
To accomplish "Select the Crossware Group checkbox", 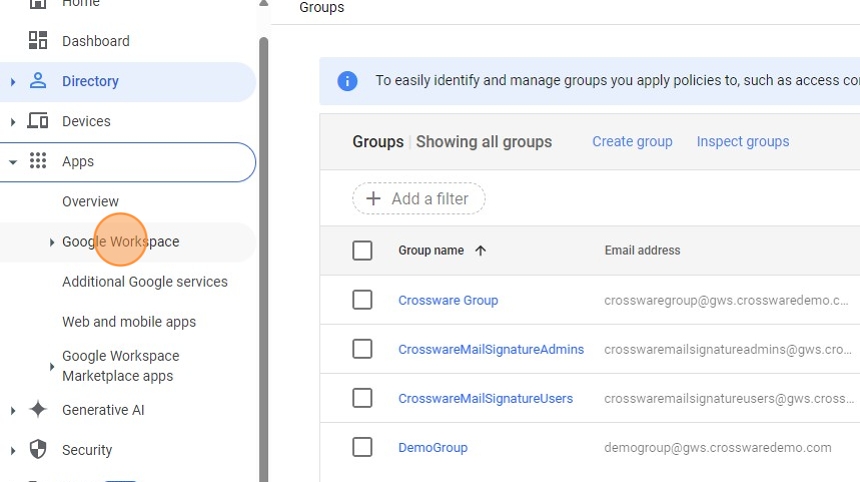I will [x=362, y=300].
